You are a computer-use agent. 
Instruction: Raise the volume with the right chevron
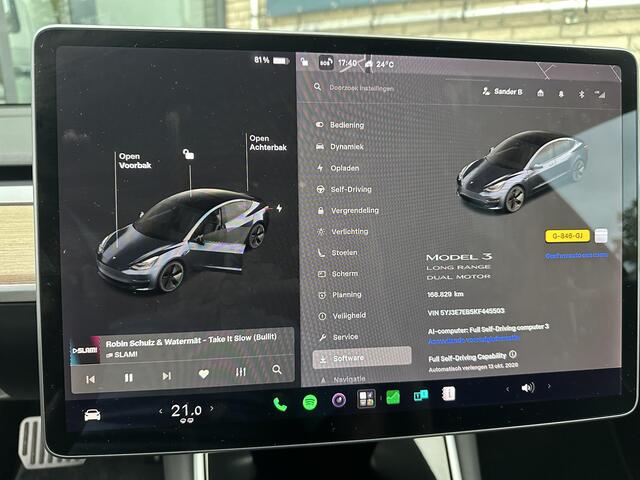point(549,386)
